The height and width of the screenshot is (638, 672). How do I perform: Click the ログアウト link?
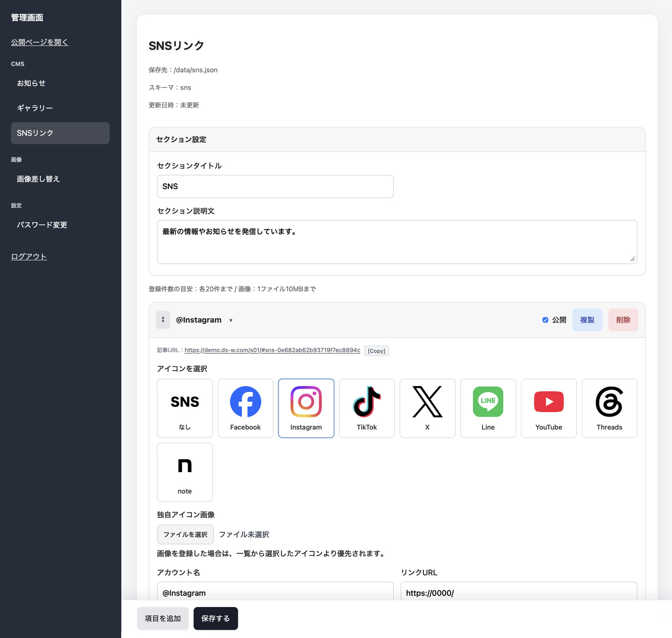[x=29, y=256]
